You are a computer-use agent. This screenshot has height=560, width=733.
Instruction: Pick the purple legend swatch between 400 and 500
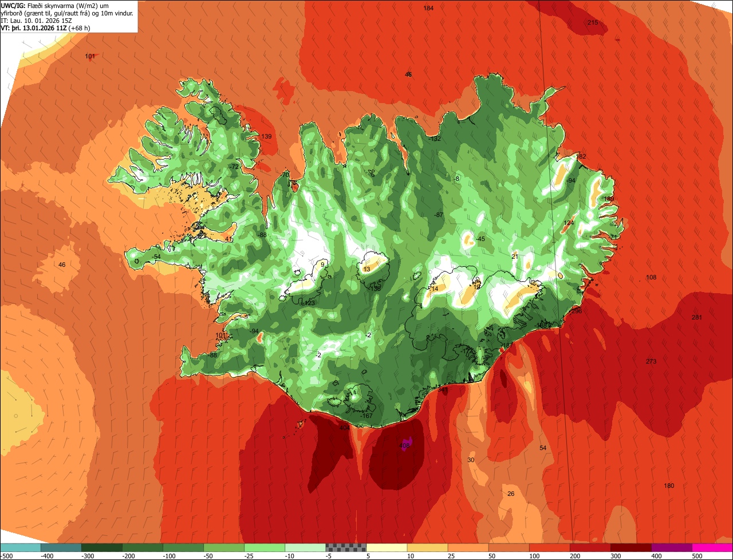click(x=671, y=547)
